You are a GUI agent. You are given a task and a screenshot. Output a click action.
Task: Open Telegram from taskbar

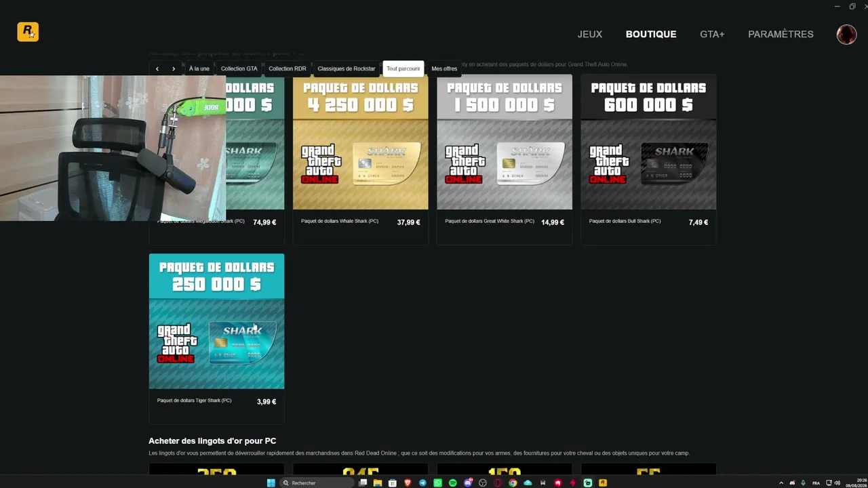pyautogui.click(x=422, y=483)
